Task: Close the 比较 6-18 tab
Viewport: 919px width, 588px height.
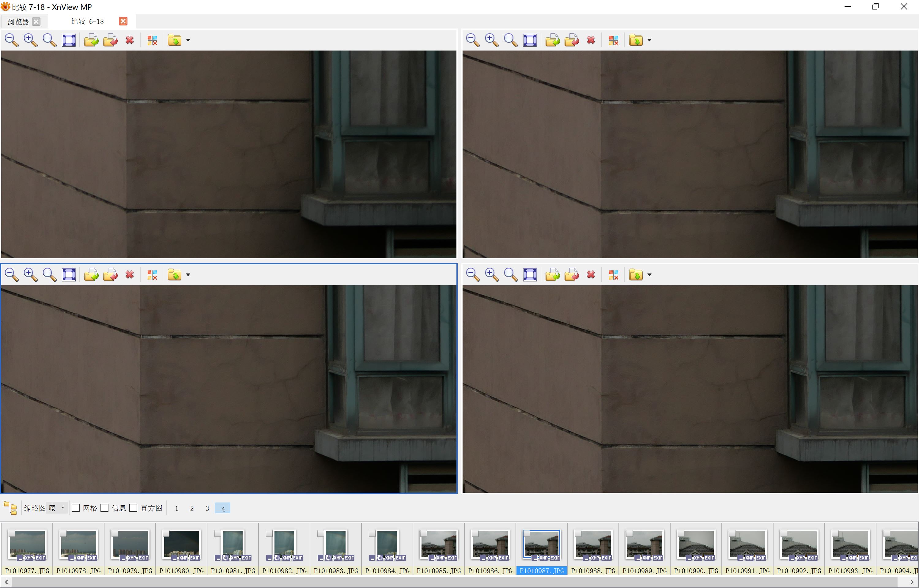Action: click(x=123, y=21)
